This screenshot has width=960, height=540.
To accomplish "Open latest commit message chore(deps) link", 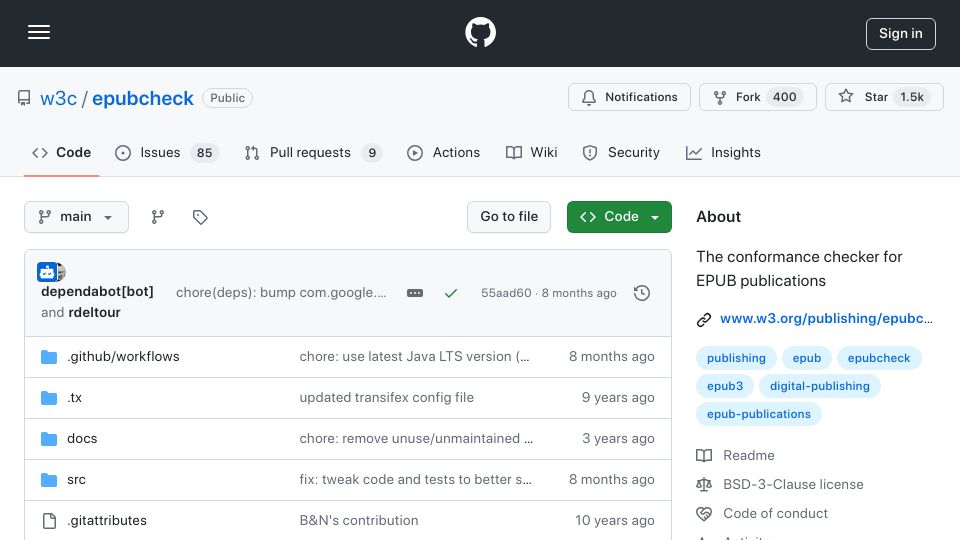I will coord(281,293).
